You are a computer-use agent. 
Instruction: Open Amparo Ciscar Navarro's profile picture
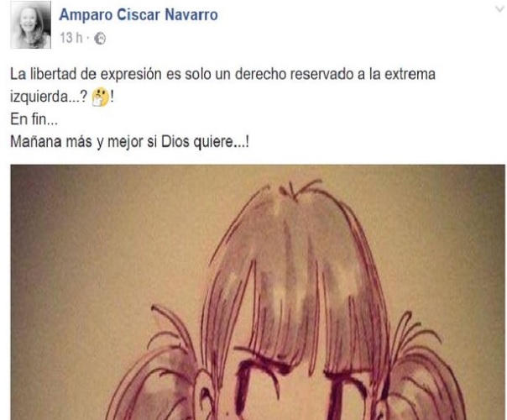pyautogui.click(x=31, y=25)
